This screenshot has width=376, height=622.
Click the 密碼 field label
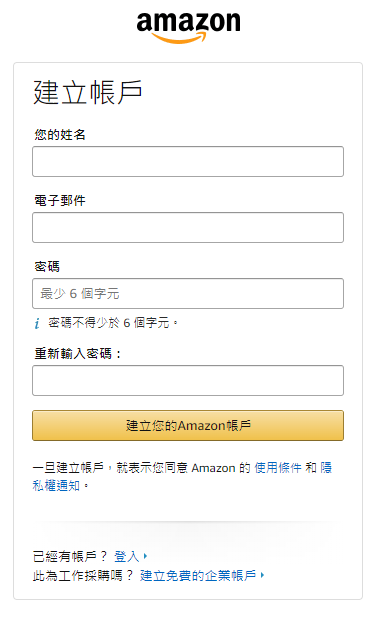click(x=47, y=267)
